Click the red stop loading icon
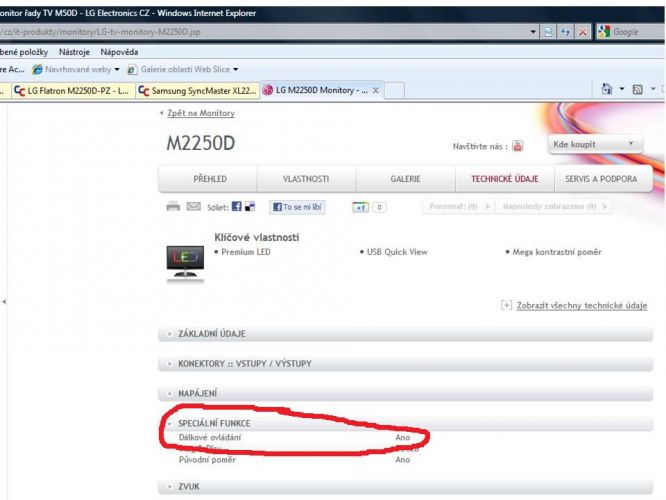Screen dimensions: 666x500 pos(583,32)
